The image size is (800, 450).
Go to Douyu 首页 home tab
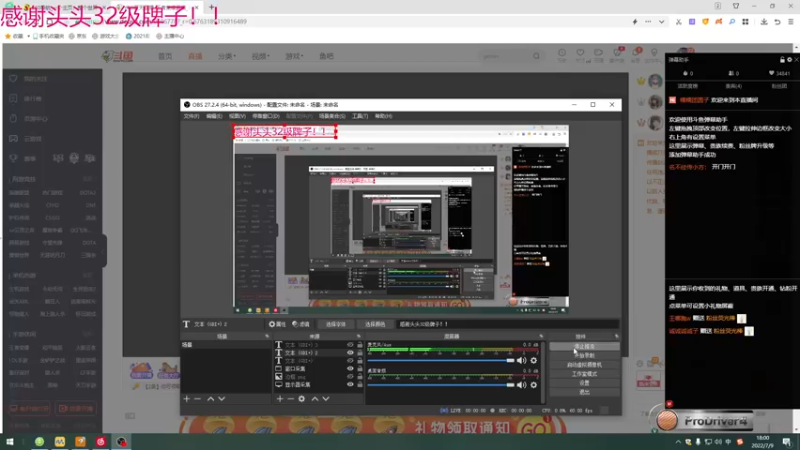tap(165, 56)
